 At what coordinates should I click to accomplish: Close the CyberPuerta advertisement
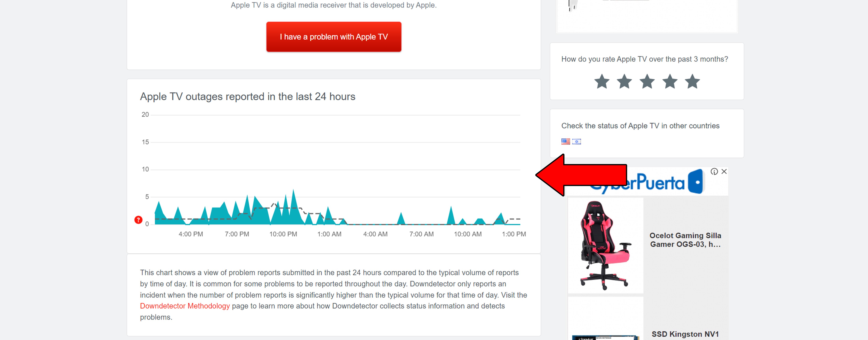724,171
